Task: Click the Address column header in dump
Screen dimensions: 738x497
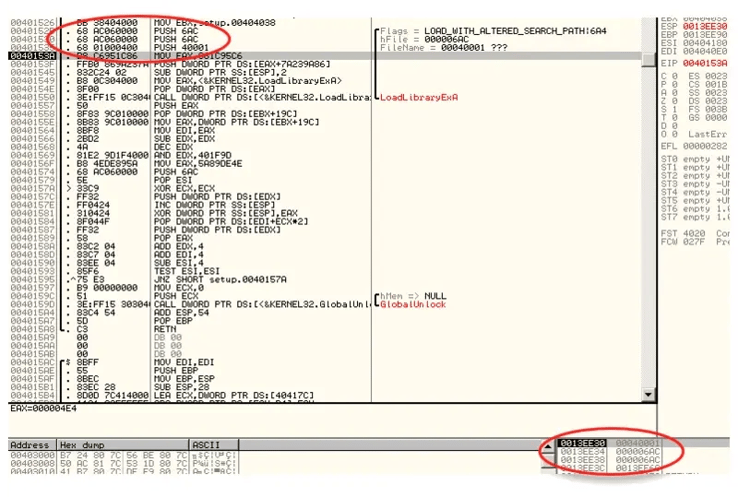Action: 30,442
